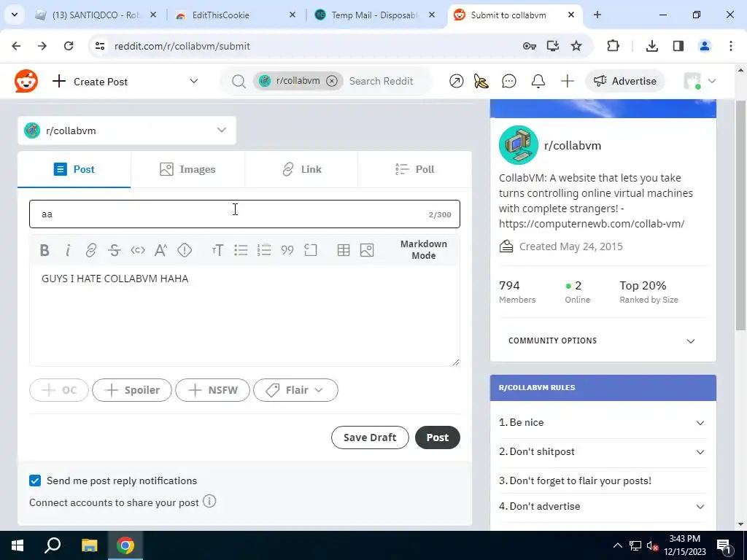This screenshot has height=560, width=747.
Task: Click the plus create post icon in header
Action: (x=568, y=82)
